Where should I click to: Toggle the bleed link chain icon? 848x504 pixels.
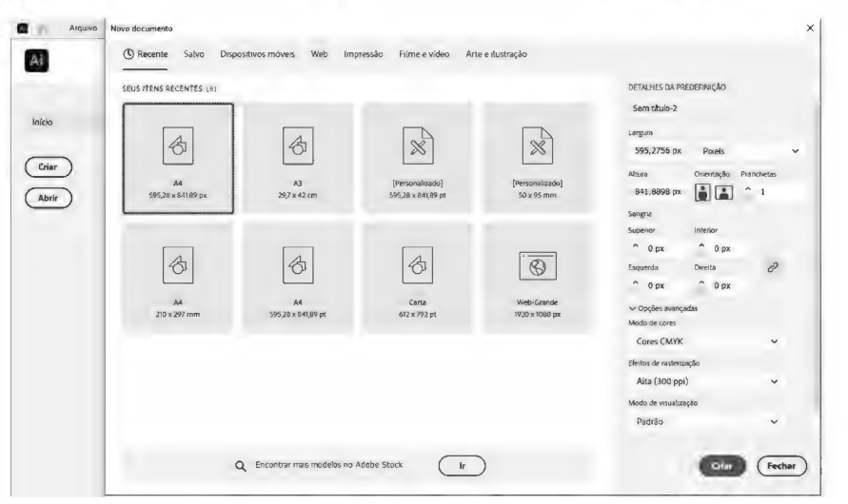pos(773,267)
